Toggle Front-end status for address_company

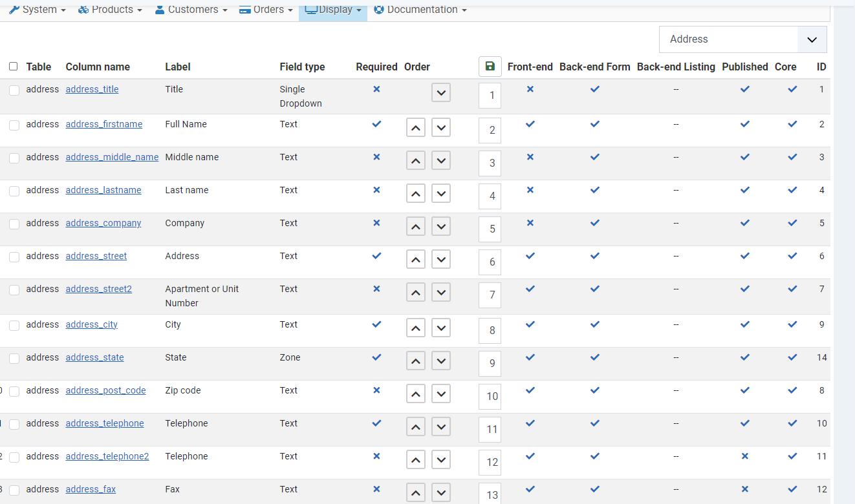coord(530,223)
